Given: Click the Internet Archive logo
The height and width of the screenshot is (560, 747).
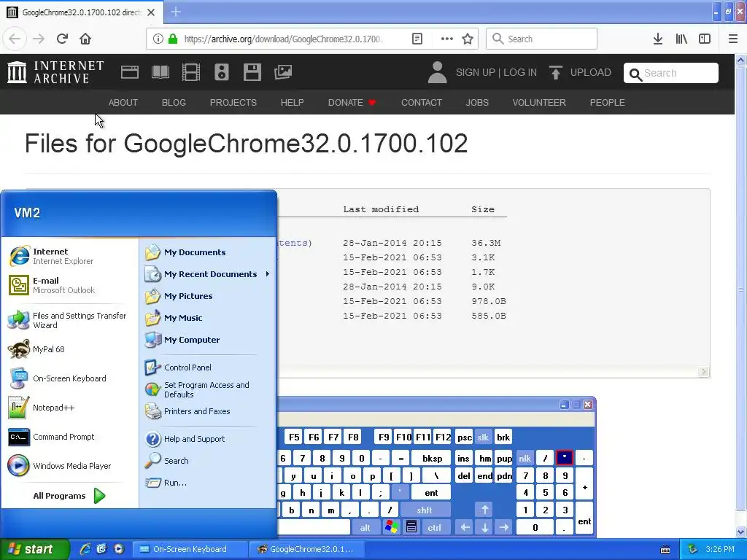Looking at the screenshot, I should (x=55, y=72).
